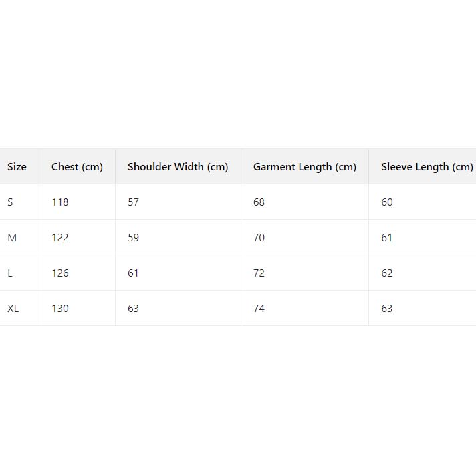Click the Garment Length (cm) header

pos(304,167)
